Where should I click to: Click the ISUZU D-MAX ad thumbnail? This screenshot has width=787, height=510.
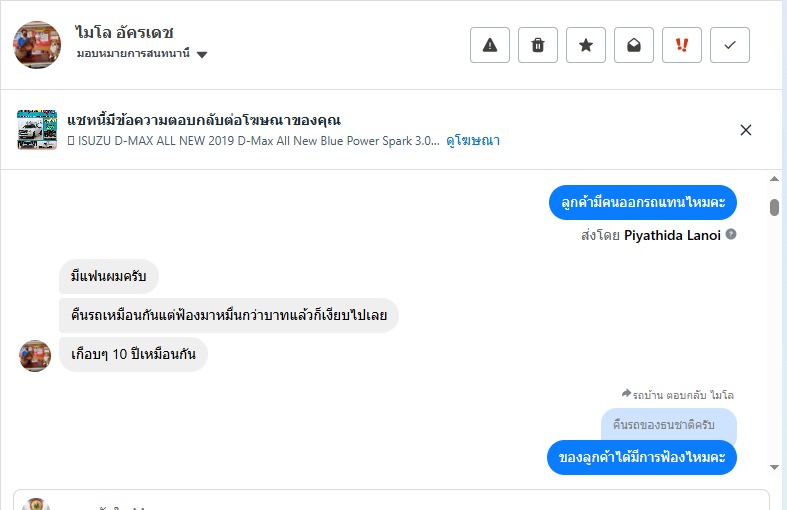click(37, 130)
